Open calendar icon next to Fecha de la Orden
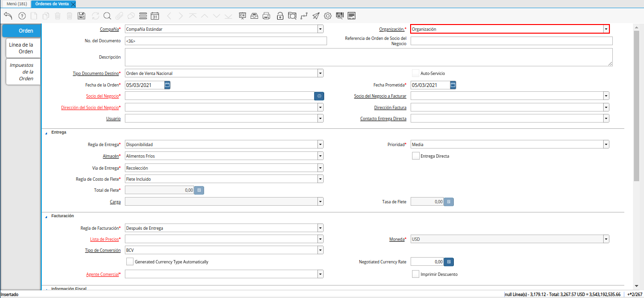This screenshot has height=298, width=644. pyautogui.click(x=167, y=85)
